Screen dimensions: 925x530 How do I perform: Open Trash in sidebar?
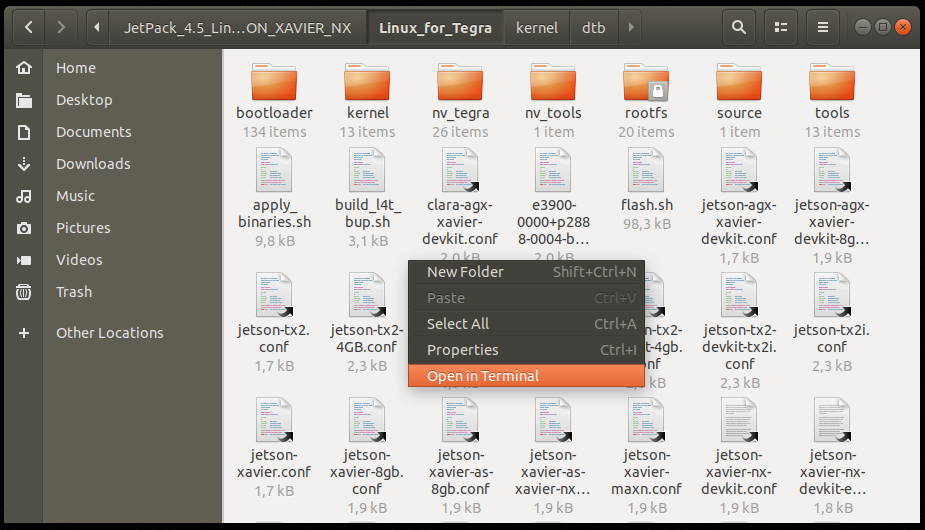pyautogui.click(x=74, y=292)
